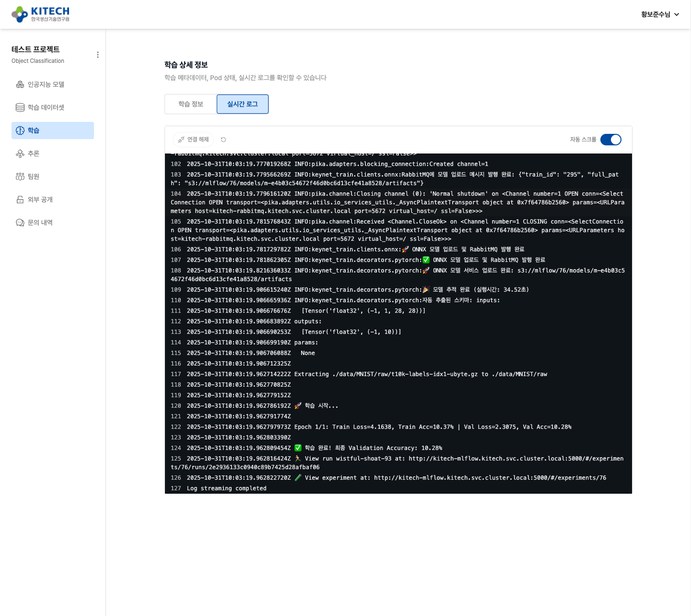Open the three-dot menu beside 테스트 프로젝트
This screenshot has width=691, height=616.
click(x=98, y=55)
